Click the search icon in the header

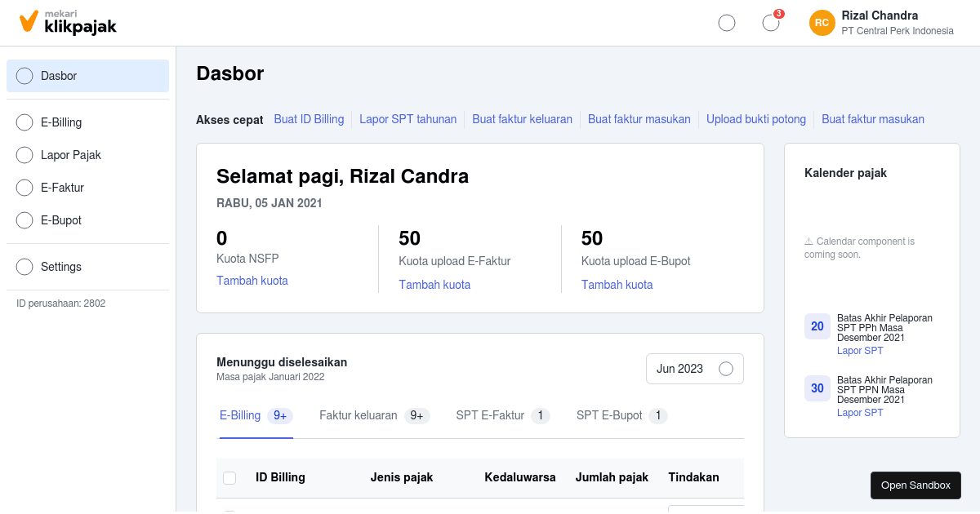pos(726,22)
